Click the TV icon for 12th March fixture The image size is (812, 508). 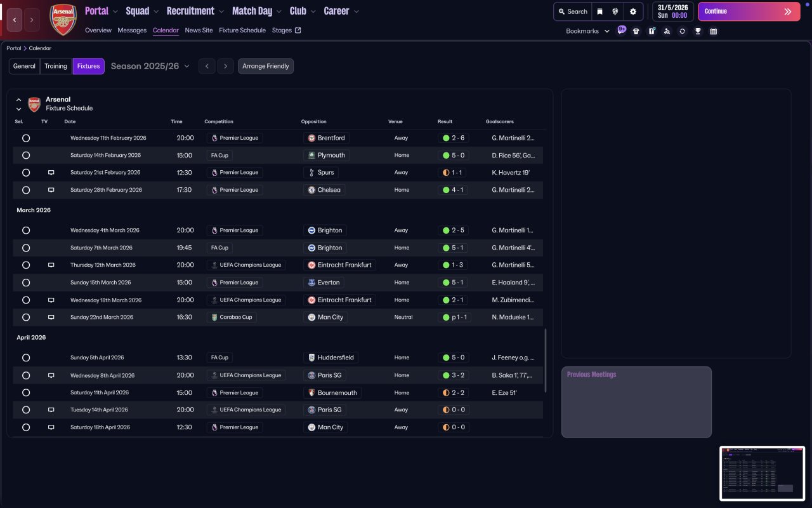(x=51, y=265)
